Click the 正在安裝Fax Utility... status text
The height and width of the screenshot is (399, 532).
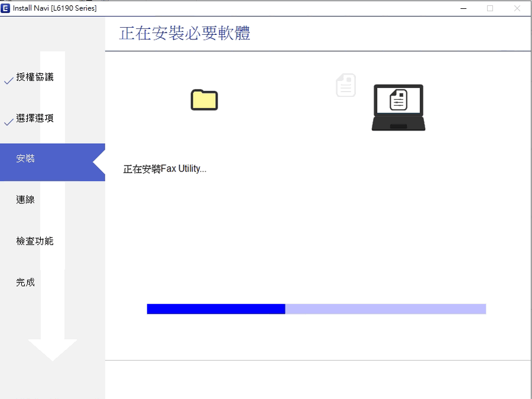pos(165,169)
